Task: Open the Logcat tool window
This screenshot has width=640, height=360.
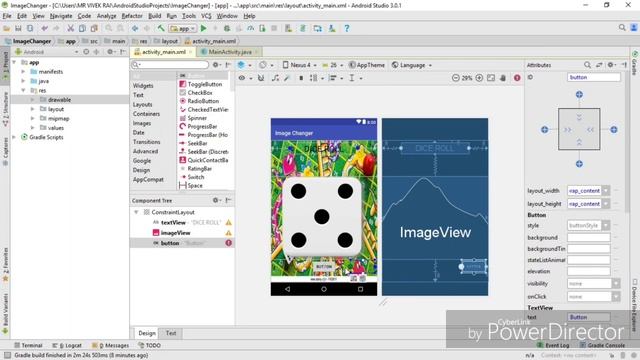Action: tap(67, 345)
